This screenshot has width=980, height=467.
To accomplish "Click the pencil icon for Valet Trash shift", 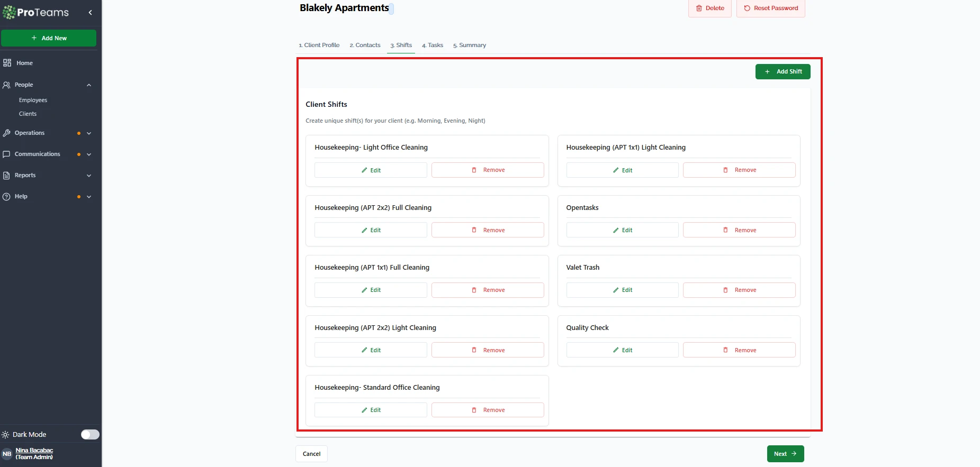I will 616,290.
